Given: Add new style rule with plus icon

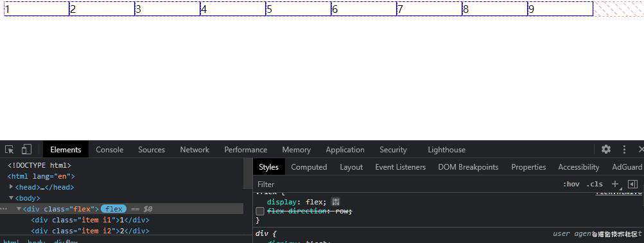Looking at the screenshot, I should (615, 184).
